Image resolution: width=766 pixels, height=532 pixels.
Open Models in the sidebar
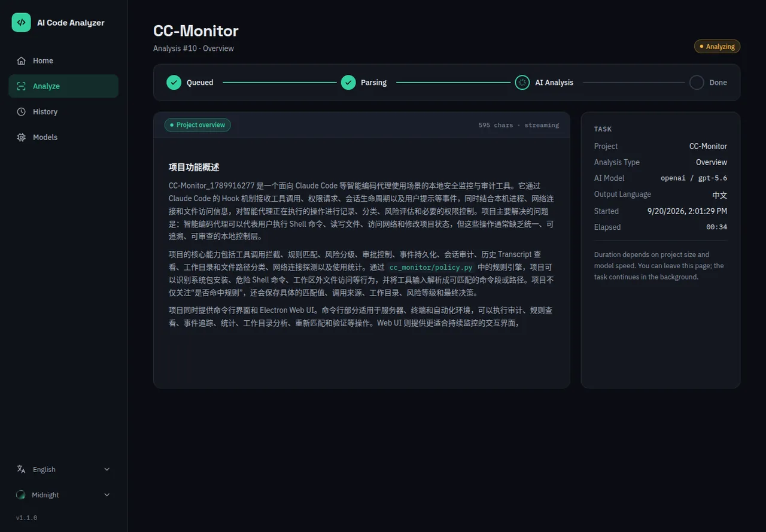[63, 137]
